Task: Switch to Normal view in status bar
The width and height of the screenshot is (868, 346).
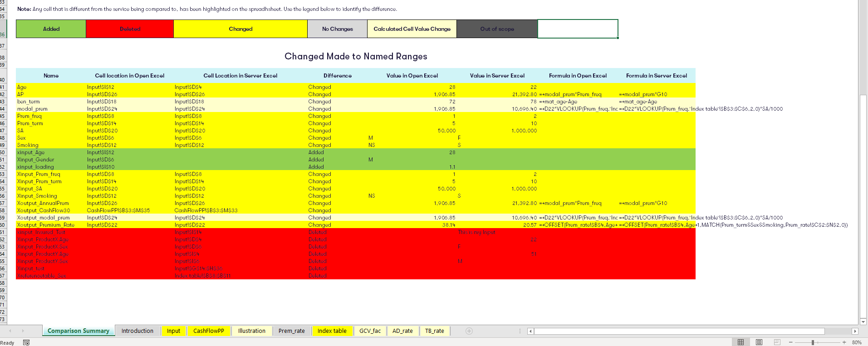Action: point(740,342)
